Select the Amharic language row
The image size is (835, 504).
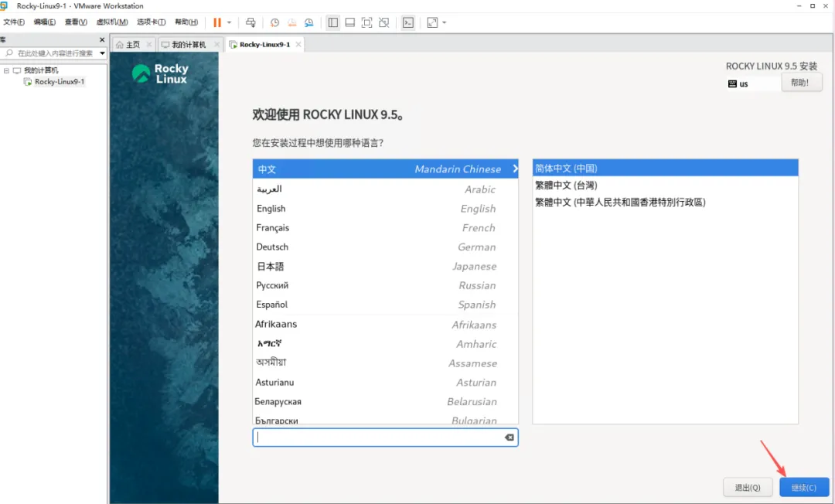tap(385, 343)
